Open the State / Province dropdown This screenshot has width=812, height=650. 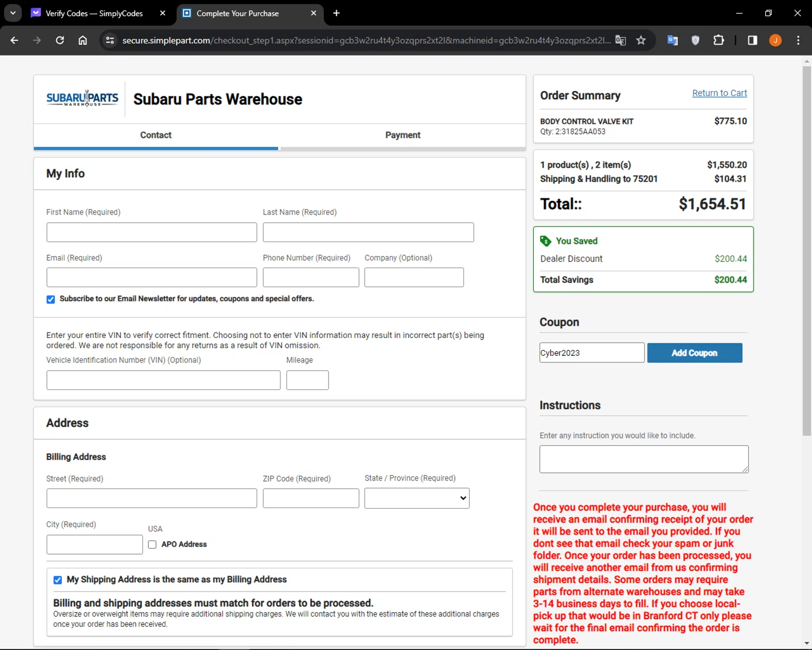pyautogui.click(x=417, y=498)
